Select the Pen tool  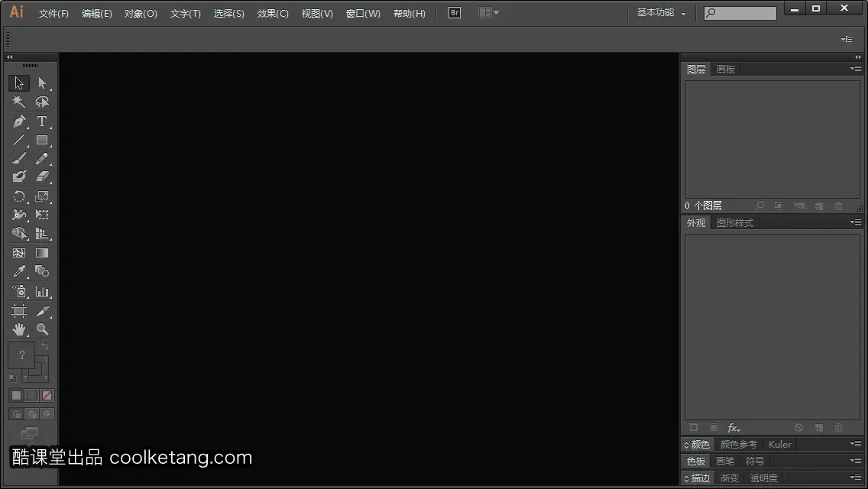[19, 121]
